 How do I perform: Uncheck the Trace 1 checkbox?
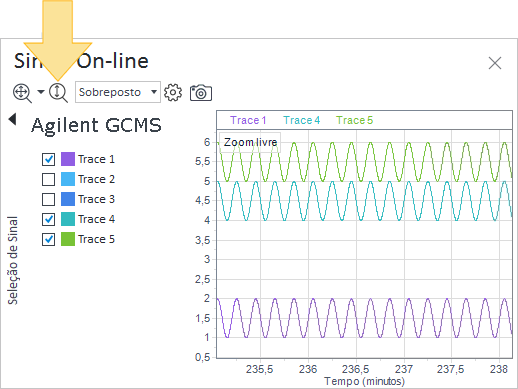click(x=48, y=159)
